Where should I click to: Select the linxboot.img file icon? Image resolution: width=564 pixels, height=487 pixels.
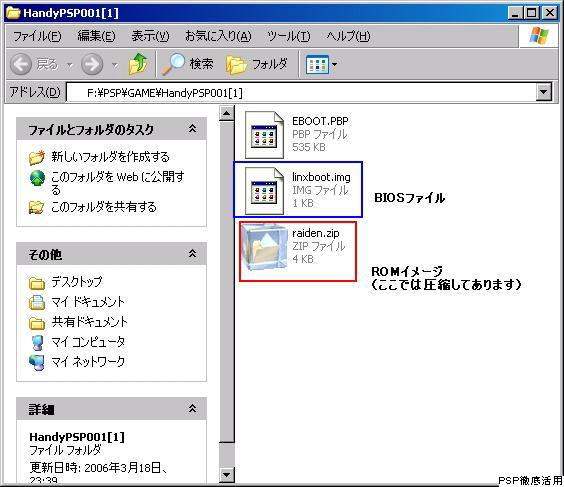point(264,191)
